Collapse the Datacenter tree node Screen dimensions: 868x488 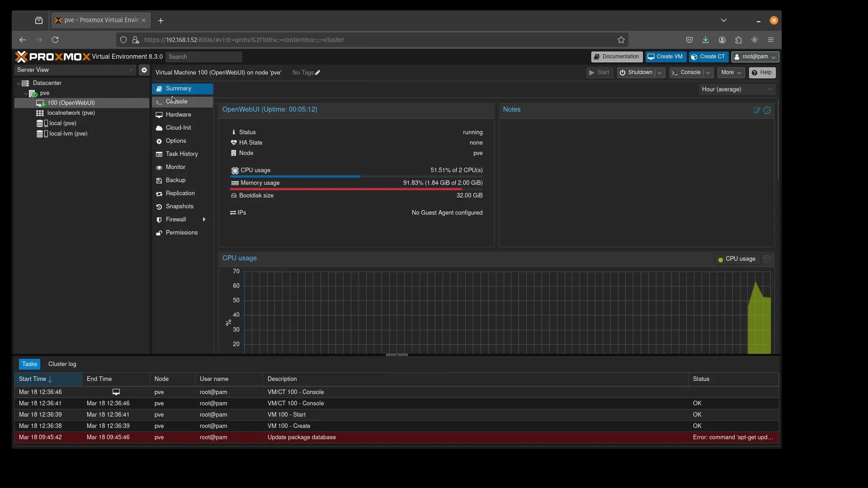(19, 83)
